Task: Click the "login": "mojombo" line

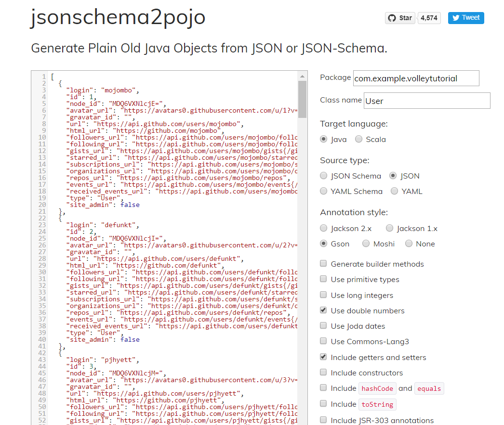Action: pyautogui.click(x=103, y=90)
